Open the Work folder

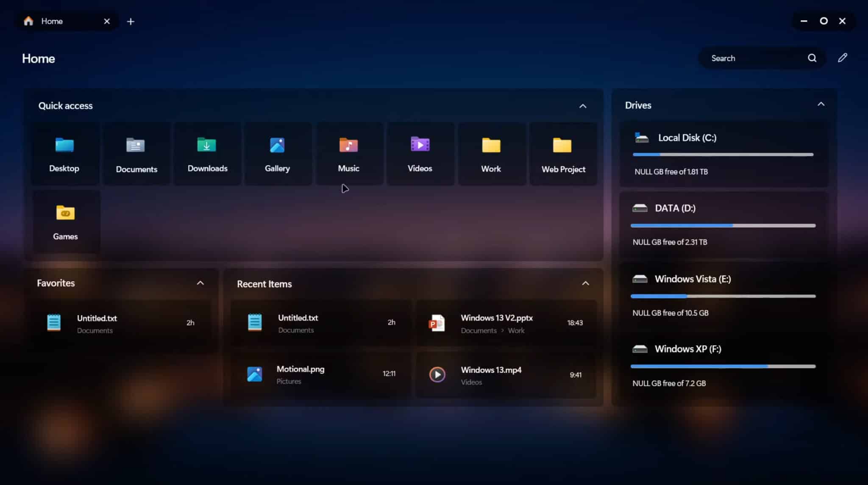click(491, 153)
